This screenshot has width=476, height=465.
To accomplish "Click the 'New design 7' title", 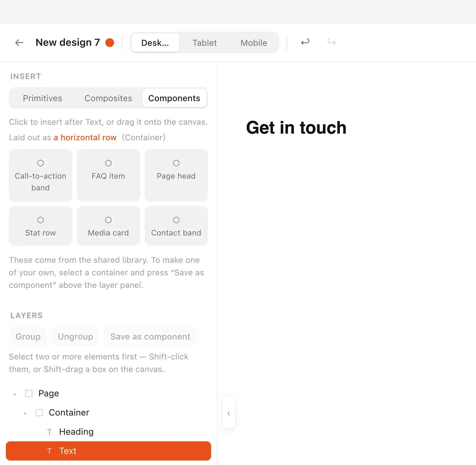I will pos(68,43).
